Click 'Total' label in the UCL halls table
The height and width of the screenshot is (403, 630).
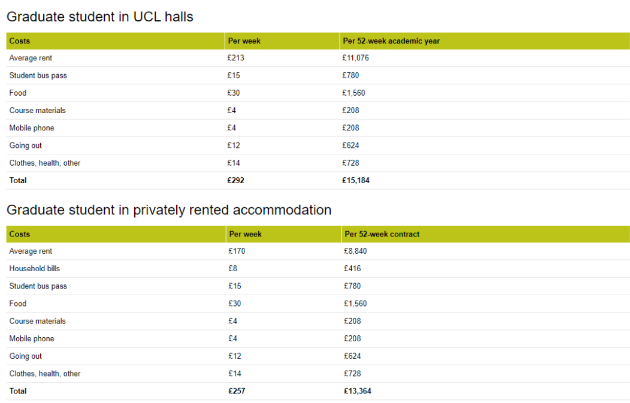coord(18,180)
